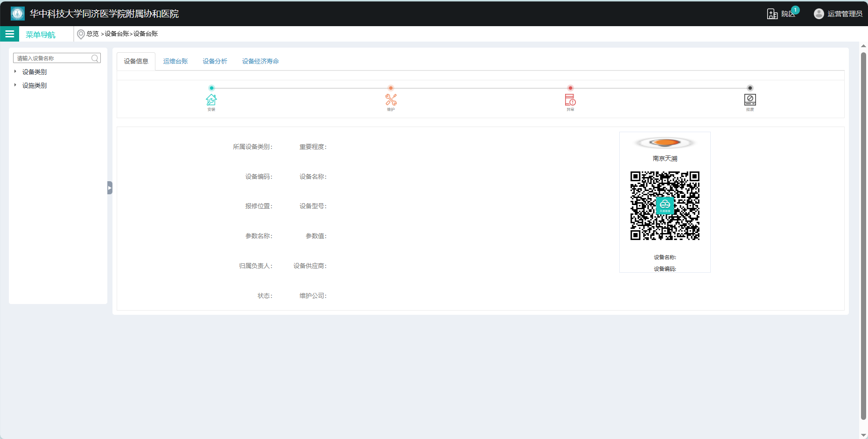Open the 设备分析 tab

215,61
